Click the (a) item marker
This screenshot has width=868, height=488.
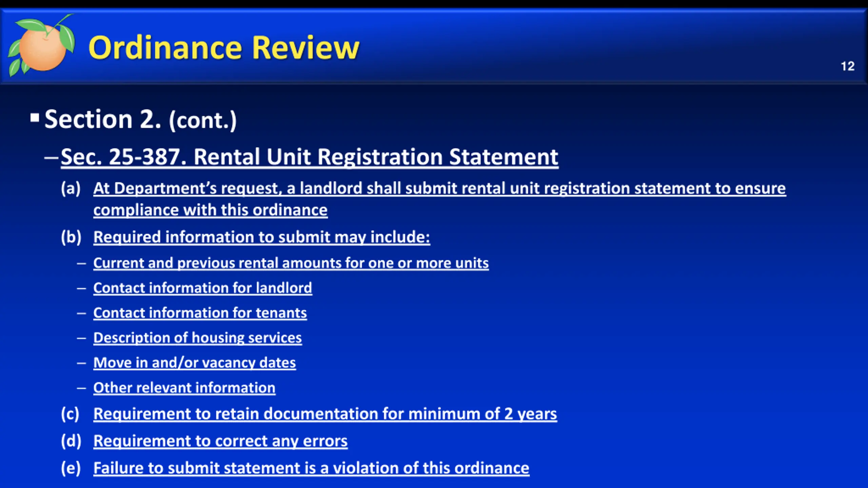pos(71,188)
